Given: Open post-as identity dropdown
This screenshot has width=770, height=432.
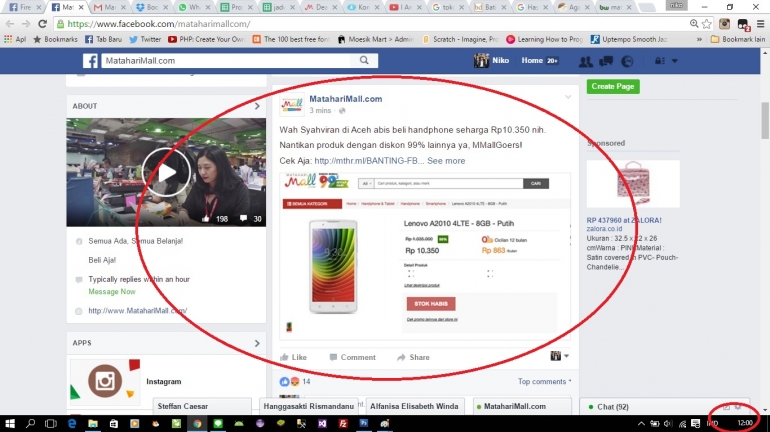Looking at the screenshot, I should coord(559,356).
